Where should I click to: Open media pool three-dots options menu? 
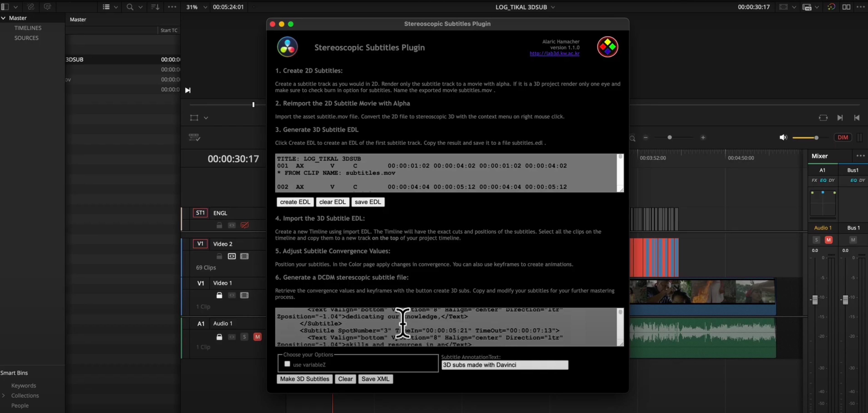(x=172, y=7)
